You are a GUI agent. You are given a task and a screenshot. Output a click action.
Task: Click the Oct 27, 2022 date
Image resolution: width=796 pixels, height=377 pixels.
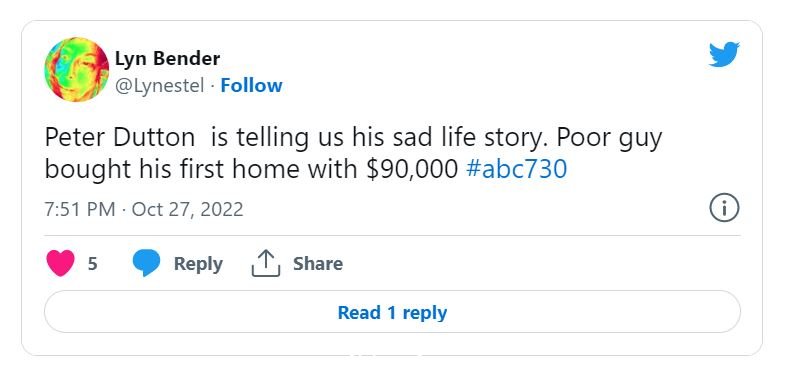(187, 209)
